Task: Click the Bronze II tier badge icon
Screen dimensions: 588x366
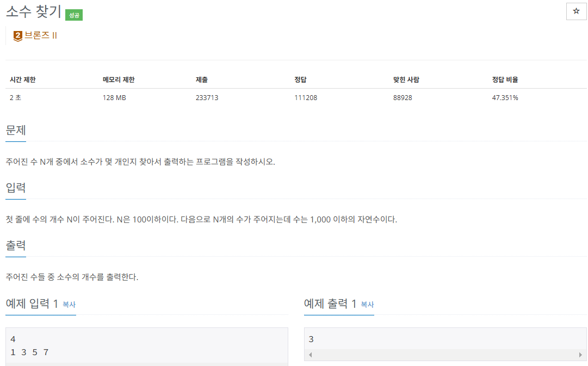Action: click(17, 36)
